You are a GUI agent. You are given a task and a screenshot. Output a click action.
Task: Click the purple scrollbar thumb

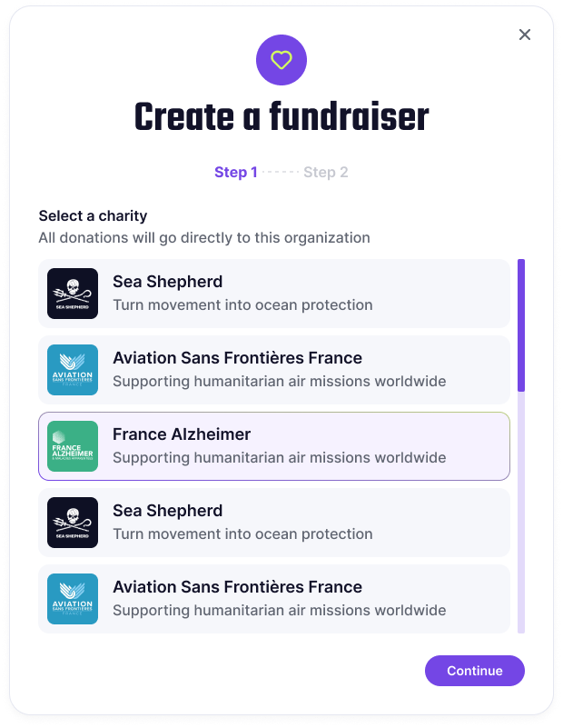521,325
